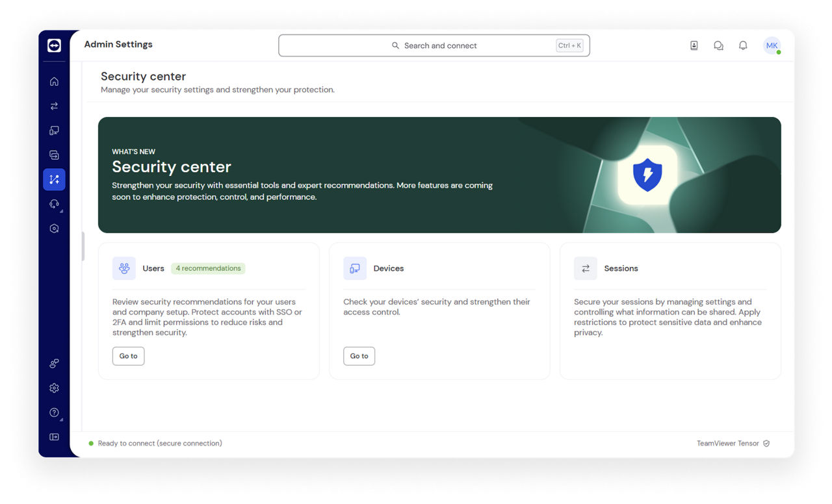Open the integrations icon near sidebar bottom
832x504 pixels.
pos(54,364)
